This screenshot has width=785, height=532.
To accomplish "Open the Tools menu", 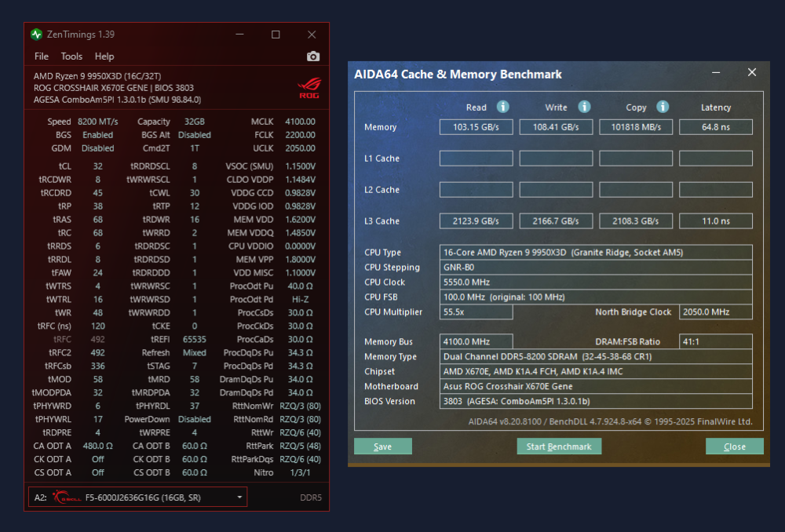I will tap(71, 56).
